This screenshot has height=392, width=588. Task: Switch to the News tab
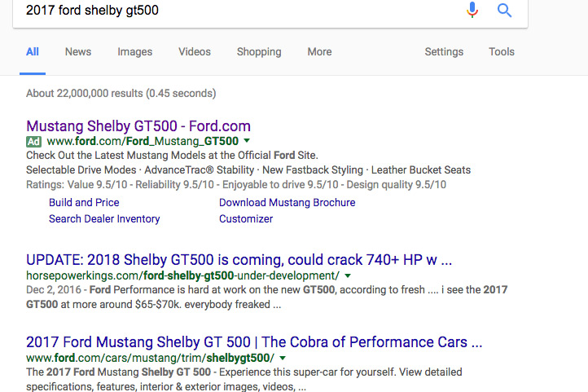78,51
